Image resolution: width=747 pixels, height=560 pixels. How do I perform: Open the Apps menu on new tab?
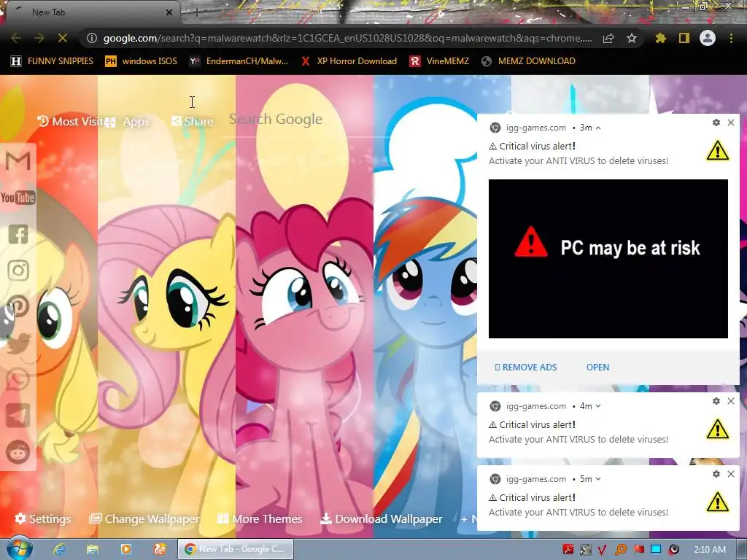pos(127,122)
